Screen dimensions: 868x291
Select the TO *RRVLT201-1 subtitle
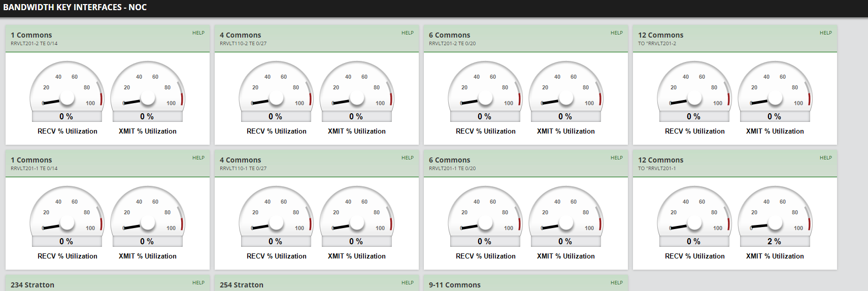(x=657, y=169)
